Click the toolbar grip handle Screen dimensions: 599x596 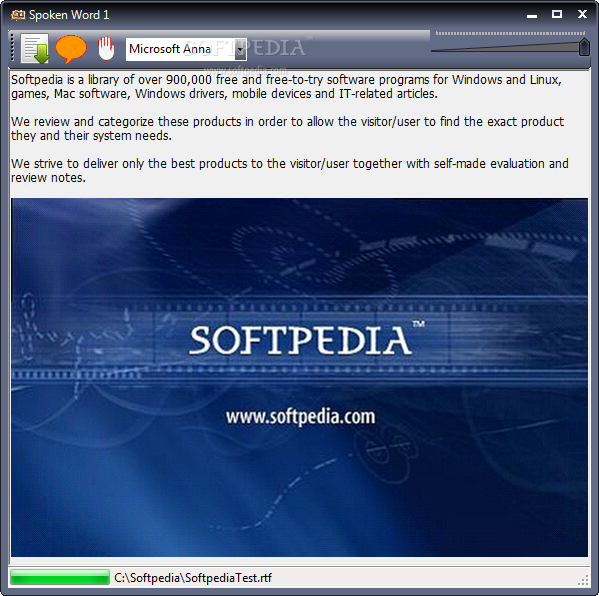[12, 48]
